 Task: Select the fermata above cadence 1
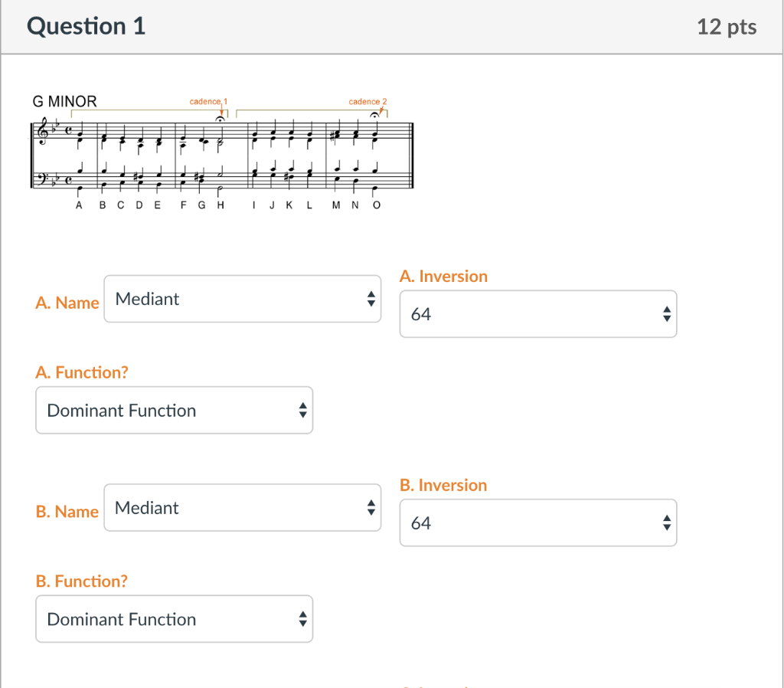click(x=220, y=118)
